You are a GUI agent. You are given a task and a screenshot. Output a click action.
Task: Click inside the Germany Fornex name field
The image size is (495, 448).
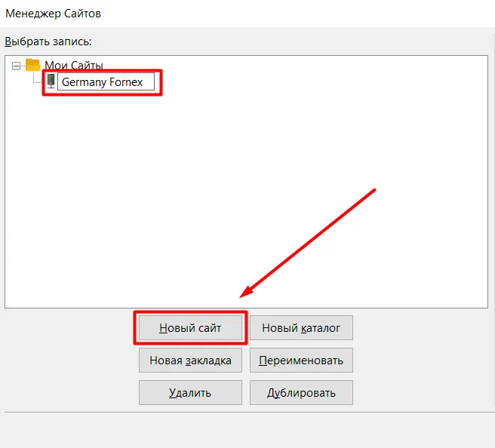click(x=106, y=81)
